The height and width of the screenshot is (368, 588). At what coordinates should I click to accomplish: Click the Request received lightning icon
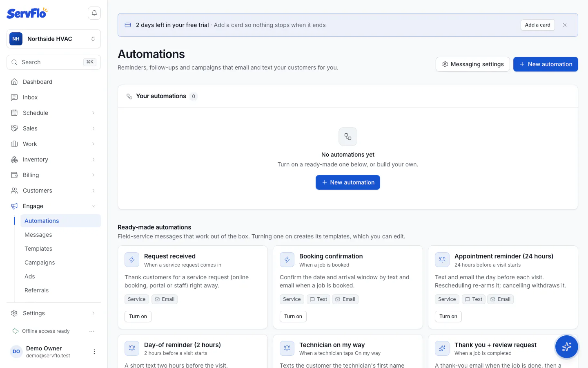(132, 260)
